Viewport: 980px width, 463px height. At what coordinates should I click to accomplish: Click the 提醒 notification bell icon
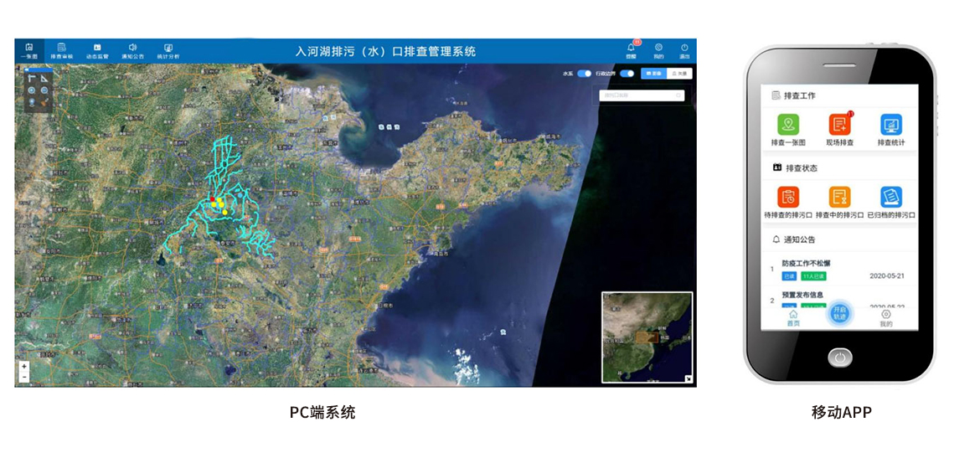[631, 49]
